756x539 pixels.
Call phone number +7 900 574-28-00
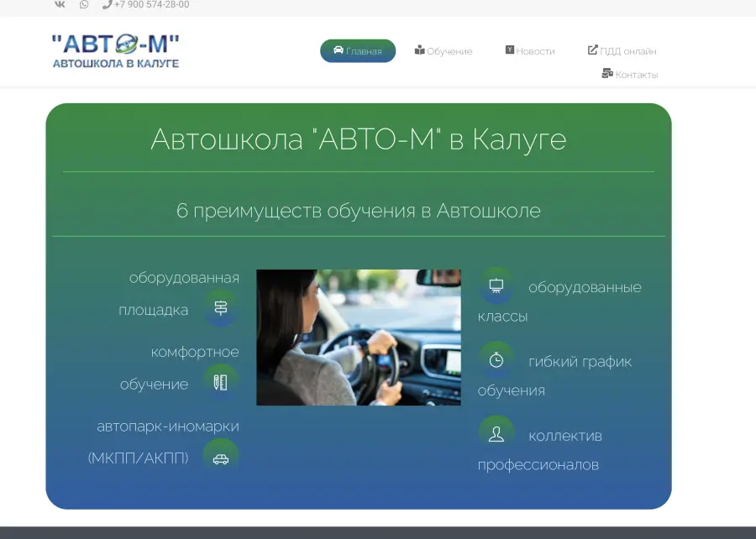(x=146, y=5)
